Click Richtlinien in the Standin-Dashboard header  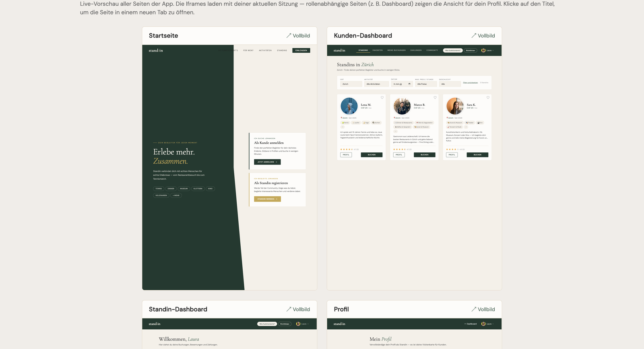[x=285, y=324]
